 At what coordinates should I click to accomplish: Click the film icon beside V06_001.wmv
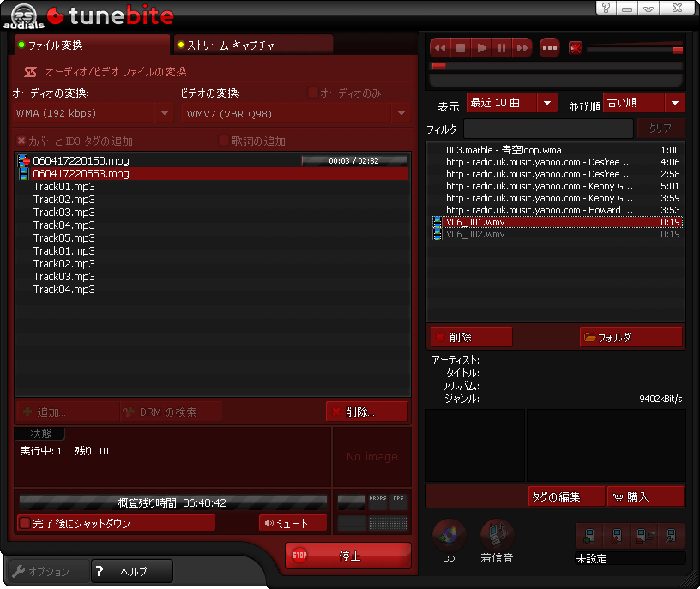pyautogui.click(x=437, y=222)
